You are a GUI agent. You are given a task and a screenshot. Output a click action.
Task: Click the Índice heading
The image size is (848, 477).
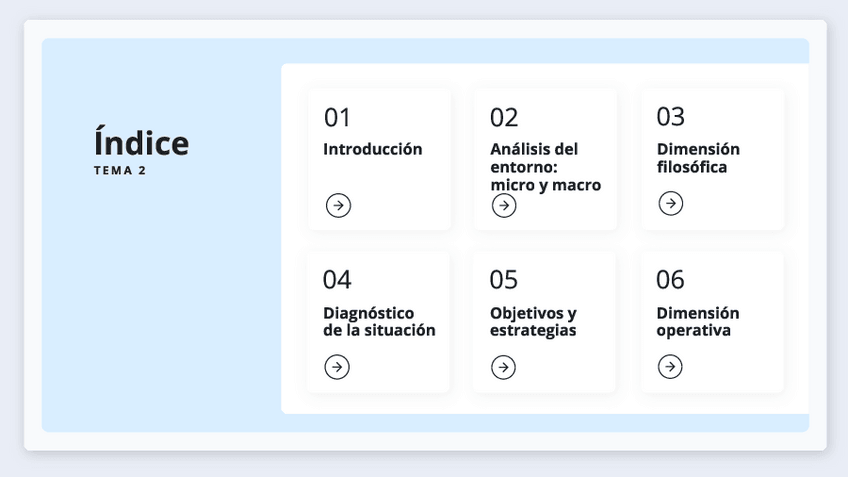coord(141,142)
